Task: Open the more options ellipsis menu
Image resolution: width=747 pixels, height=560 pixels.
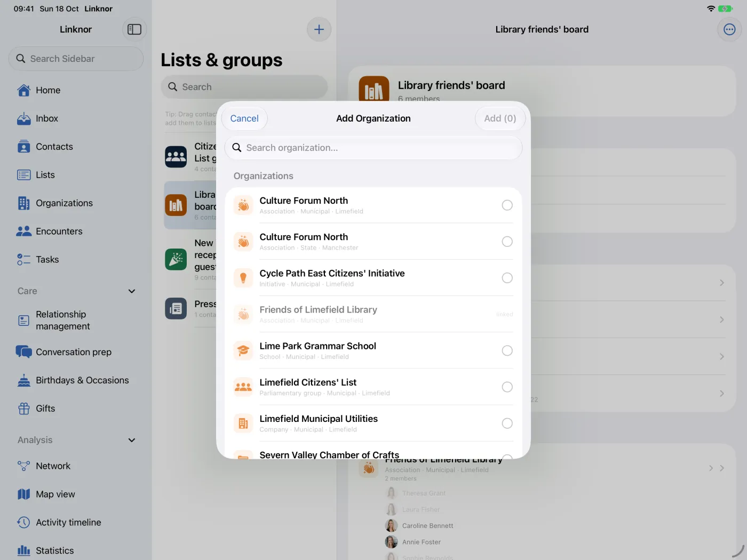Action: click(x=729, y=29)
